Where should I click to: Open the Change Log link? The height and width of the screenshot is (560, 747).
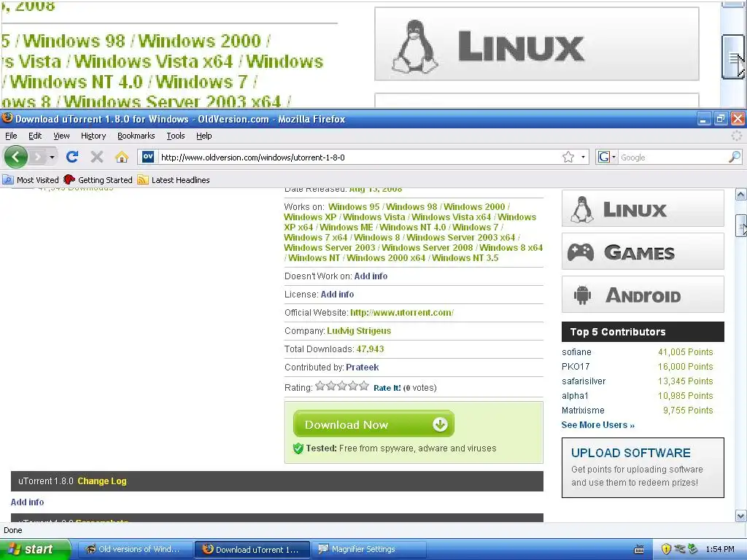pyautogui.click(x=102, y=481)
